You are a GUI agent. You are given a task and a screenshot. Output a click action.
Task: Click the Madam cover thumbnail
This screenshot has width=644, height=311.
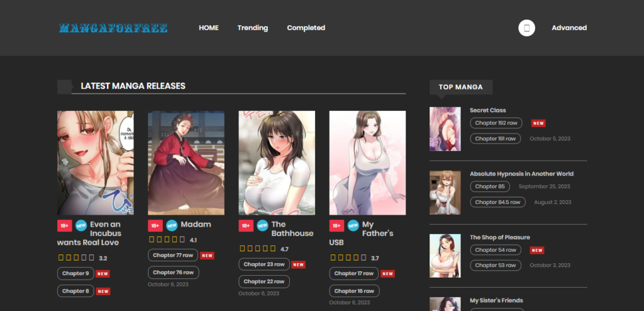[x=186, y=163]
